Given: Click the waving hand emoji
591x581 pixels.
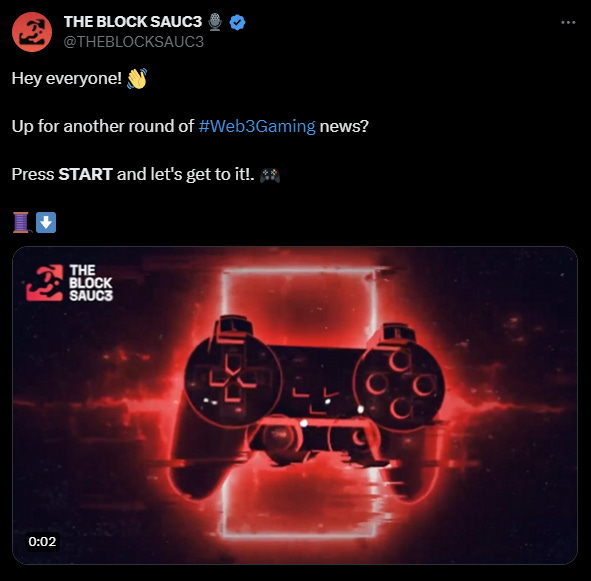Looking at the screenshot, I should pos(137,78).
